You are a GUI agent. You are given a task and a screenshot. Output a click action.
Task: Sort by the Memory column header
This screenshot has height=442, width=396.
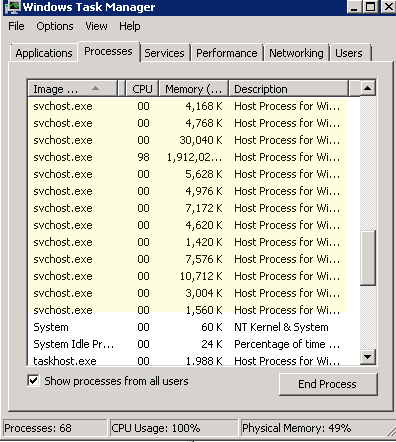194,89
